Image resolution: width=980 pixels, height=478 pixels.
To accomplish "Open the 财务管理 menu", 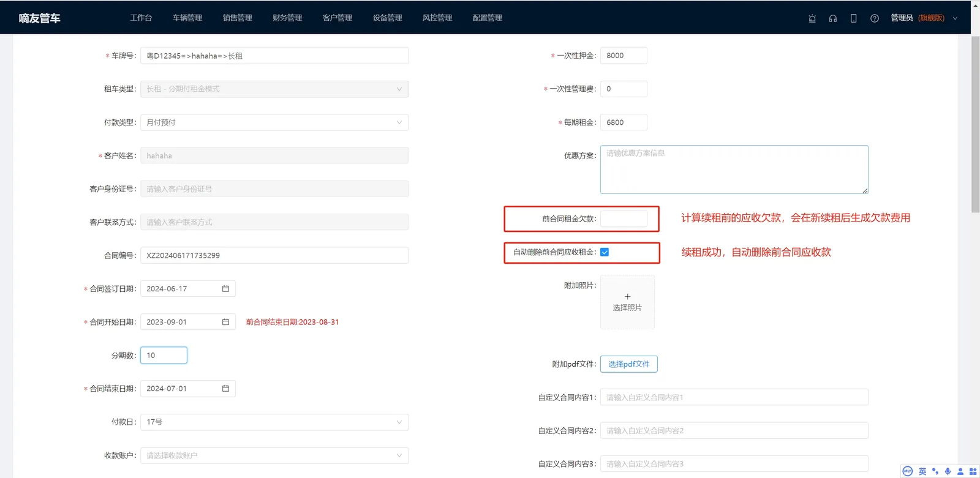I will (x=287, y=18).
